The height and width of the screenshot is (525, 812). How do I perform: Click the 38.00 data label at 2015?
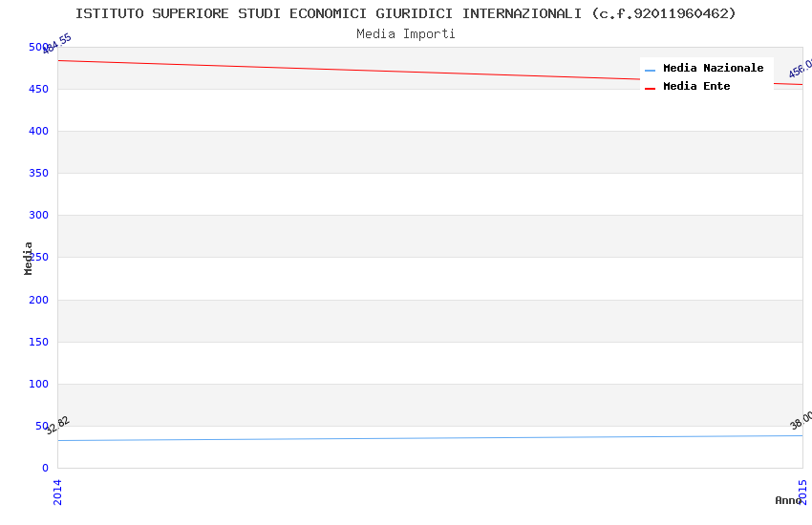tap(801, 420)
